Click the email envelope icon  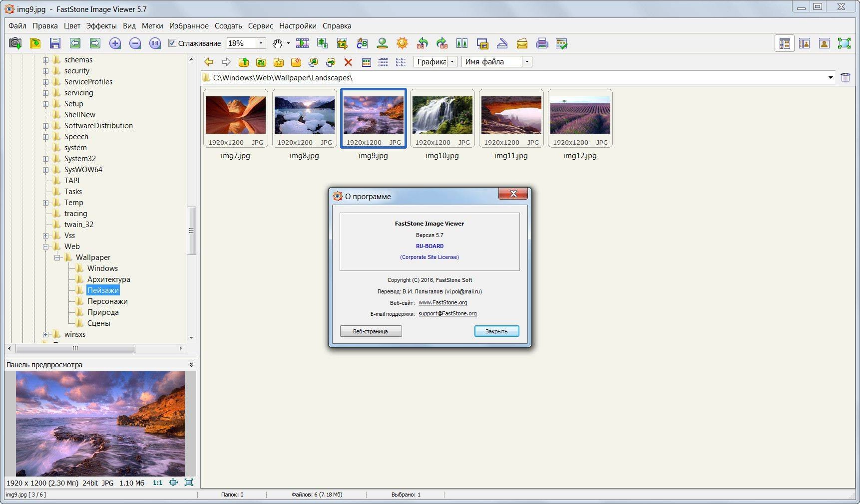click(x=522, y=43)
